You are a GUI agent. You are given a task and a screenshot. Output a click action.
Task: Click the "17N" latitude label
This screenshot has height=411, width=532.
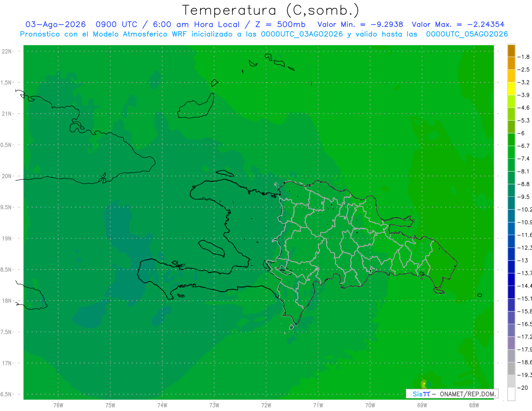pyautogui.click(x=8, y=363)
